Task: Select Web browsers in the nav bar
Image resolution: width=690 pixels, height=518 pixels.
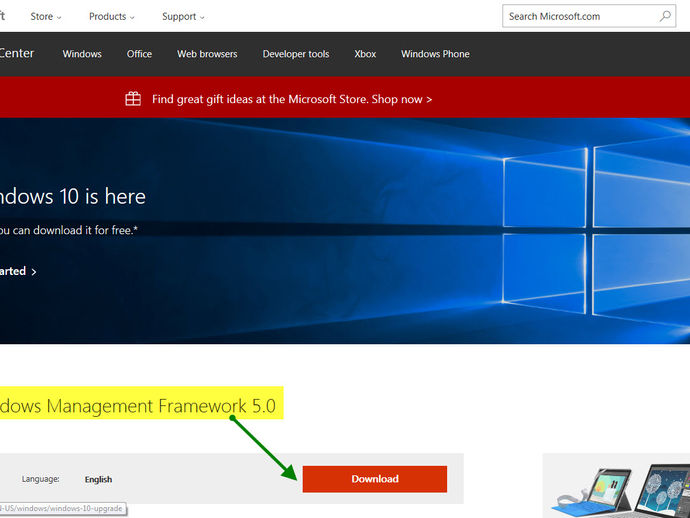Action: click(207, 54)
